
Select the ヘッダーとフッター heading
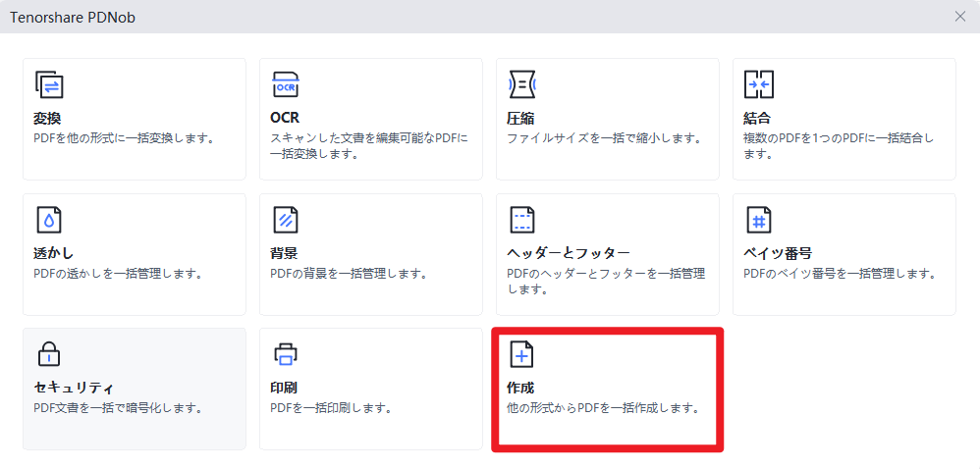569,253
